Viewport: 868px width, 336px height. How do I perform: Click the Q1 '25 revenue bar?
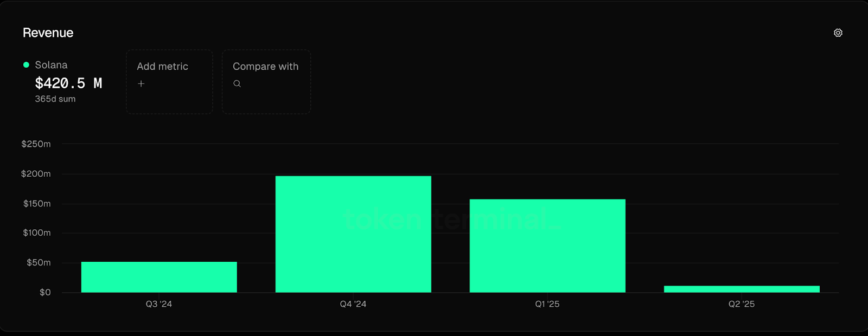tap(547, 245)
